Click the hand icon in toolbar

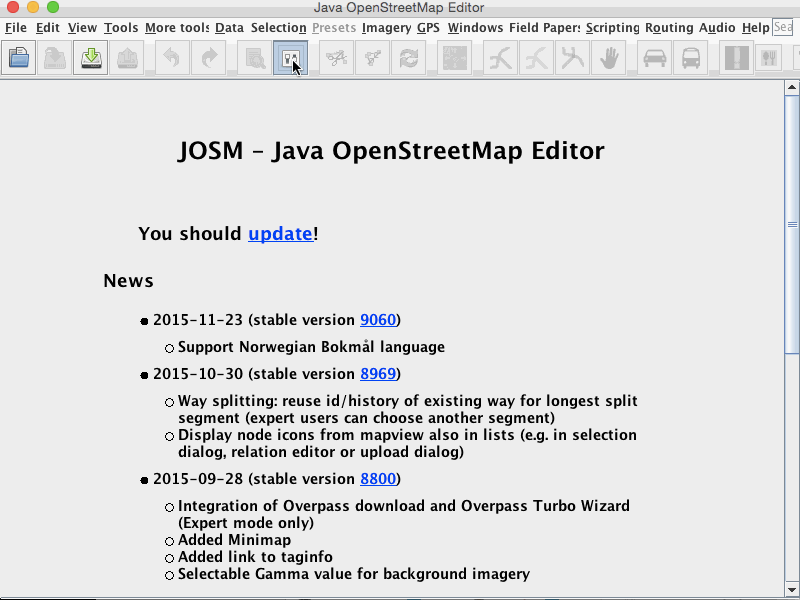609,58
